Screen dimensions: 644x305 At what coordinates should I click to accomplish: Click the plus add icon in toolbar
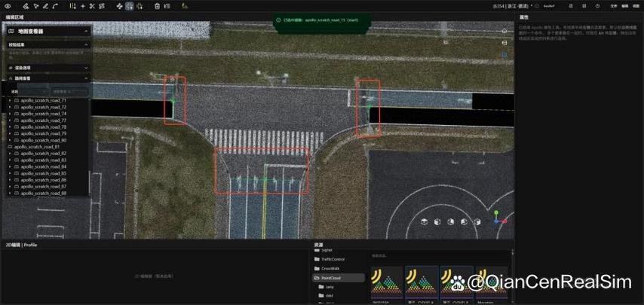point(82,6)
